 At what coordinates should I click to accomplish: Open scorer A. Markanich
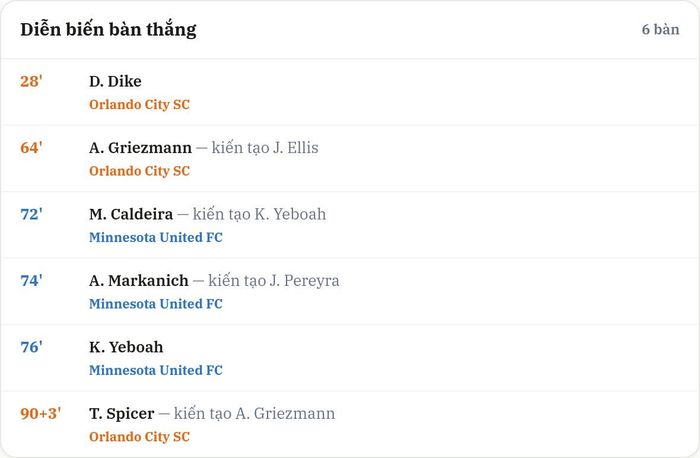pyautogui.click(x=138, y=281)
